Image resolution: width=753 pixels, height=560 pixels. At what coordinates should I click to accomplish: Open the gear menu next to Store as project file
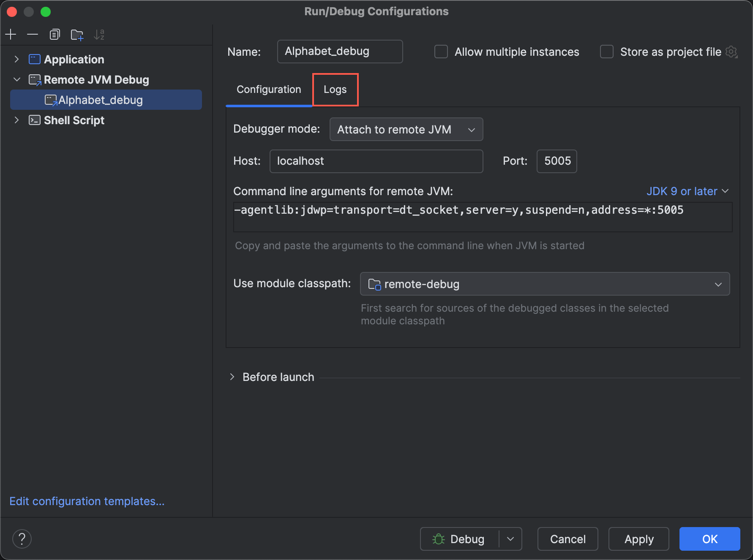pyautogui.click(x=732, y=52)
